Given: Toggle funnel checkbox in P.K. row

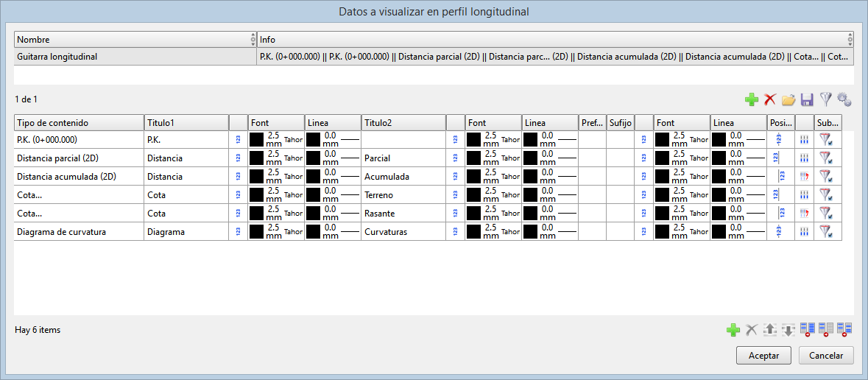Looking at the screenshot, I should coord(828,140).
